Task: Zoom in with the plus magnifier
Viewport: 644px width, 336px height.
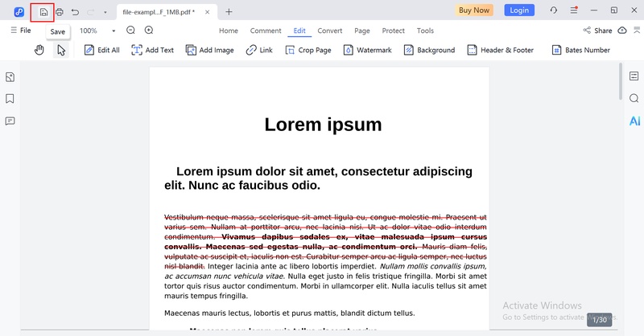Action: [x=149, y=30]
